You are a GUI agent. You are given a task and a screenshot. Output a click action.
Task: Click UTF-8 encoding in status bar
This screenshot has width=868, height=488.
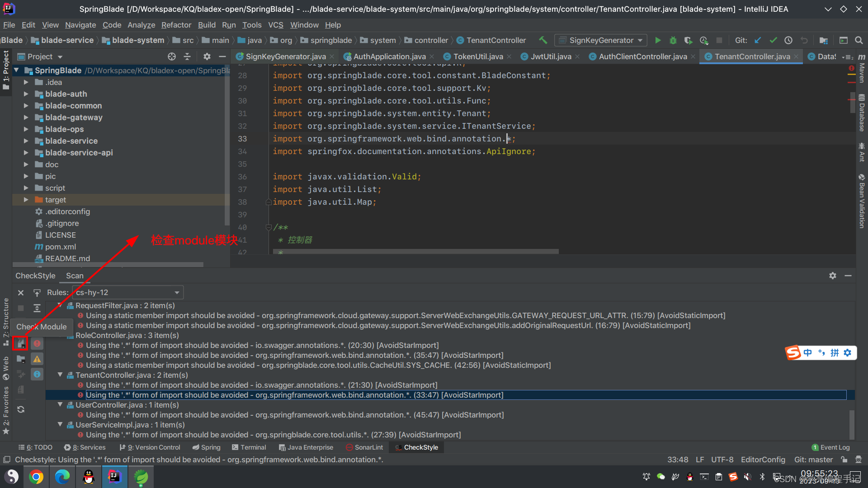tap(722, 460)
